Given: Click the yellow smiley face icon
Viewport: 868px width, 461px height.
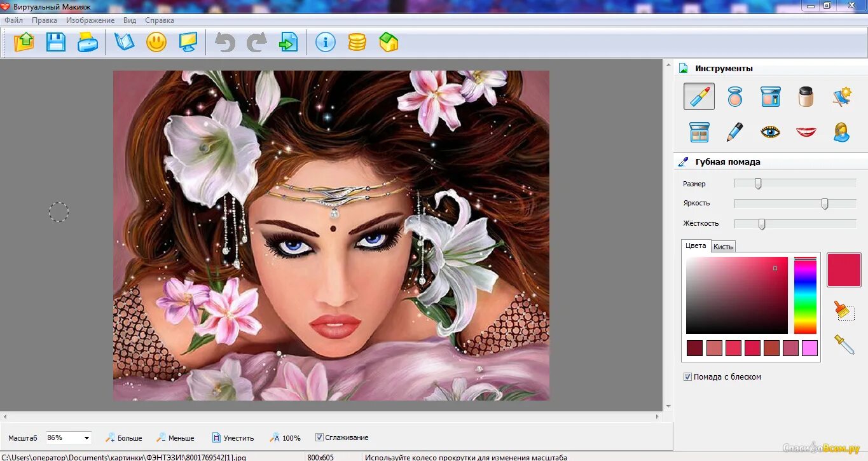Looking at the screenshot, I should pyautogui.click(x=156, y=42).
